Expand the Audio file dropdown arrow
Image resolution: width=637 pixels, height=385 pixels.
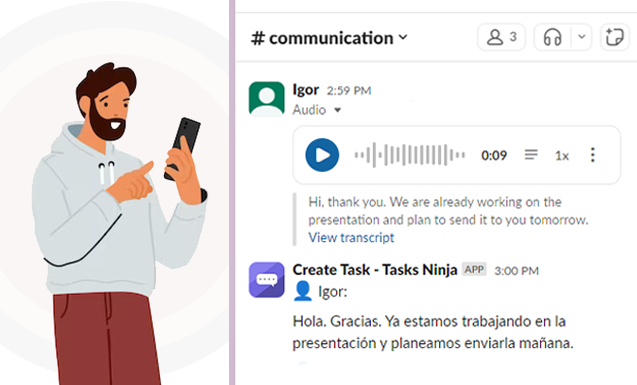pos(337,110)
